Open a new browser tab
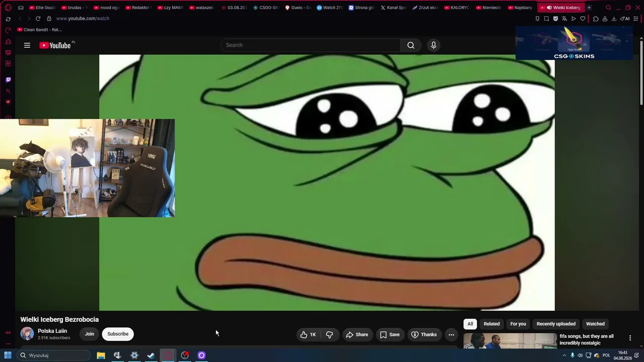 coord(589,8)
